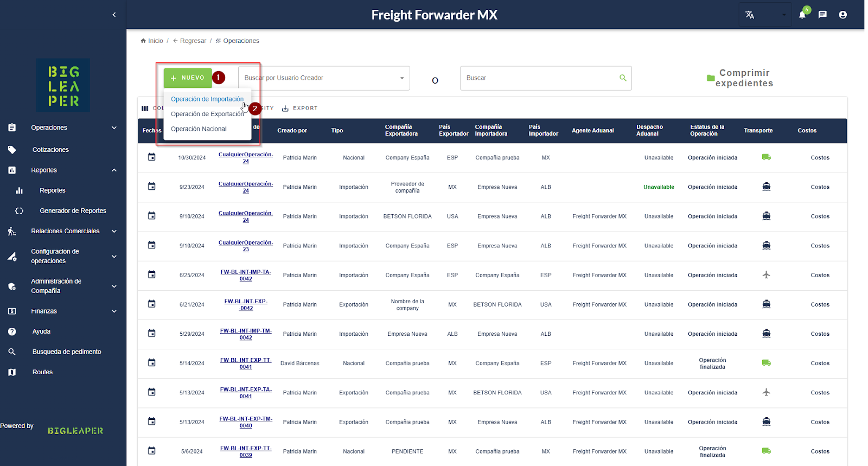Click the truck transport icon on 10/30/2024 row

(x=766, y=157)
